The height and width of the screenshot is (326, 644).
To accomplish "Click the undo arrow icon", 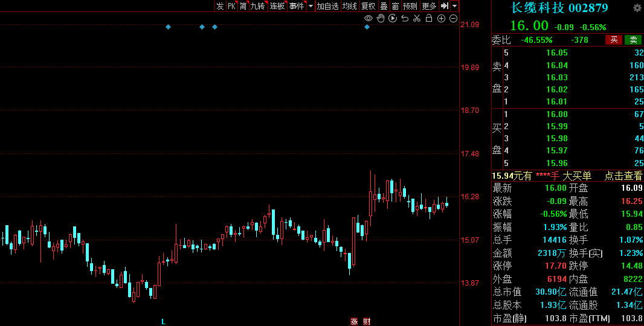I will [x=405, y=18].
